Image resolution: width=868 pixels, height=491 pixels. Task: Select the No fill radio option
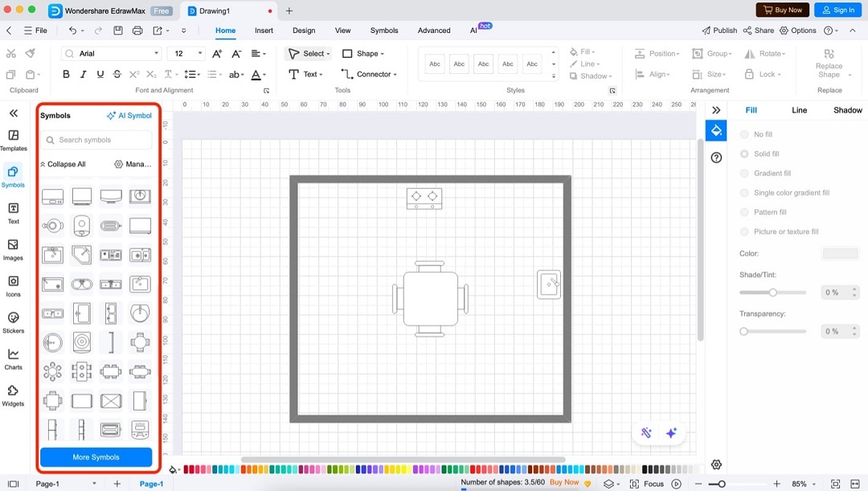[744, 134]
